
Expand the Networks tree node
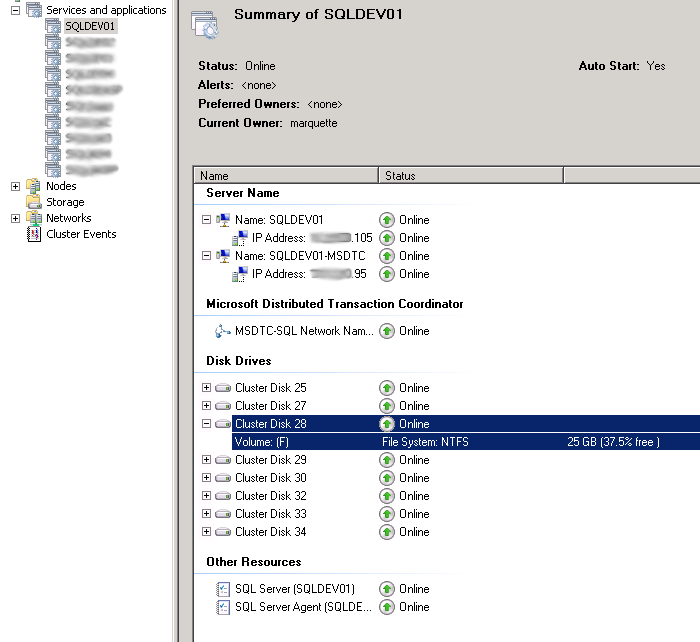[16, 218]
